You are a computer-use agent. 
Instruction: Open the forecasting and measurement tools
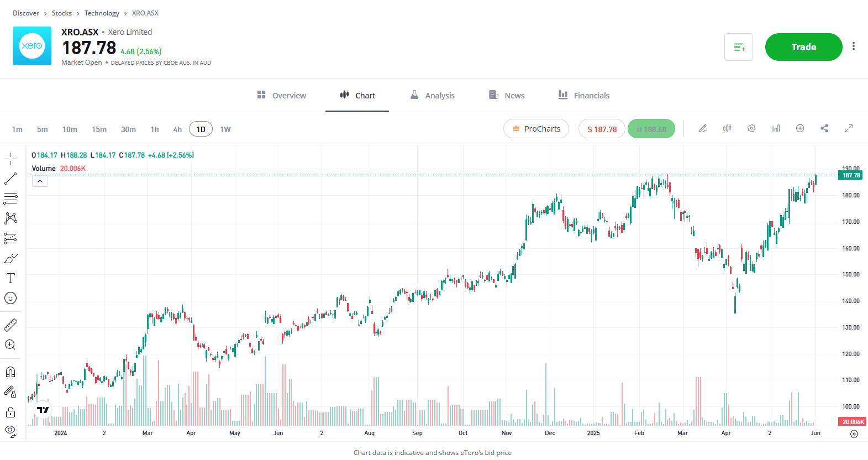pos(10,238)
